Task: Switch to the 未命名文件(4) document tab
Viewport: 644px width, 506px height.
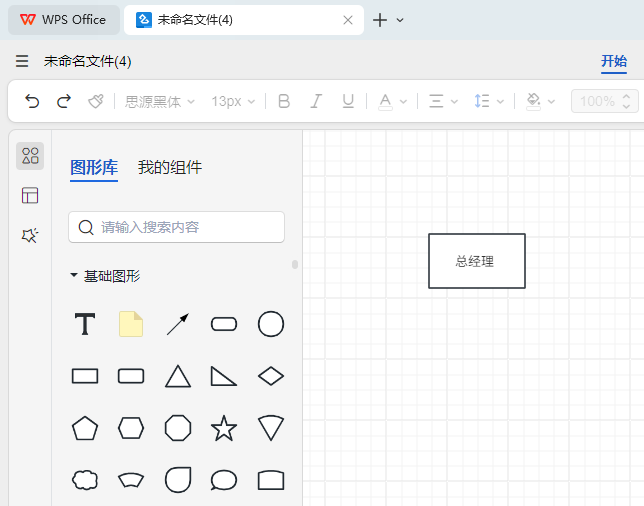Action: pos(244,20)
